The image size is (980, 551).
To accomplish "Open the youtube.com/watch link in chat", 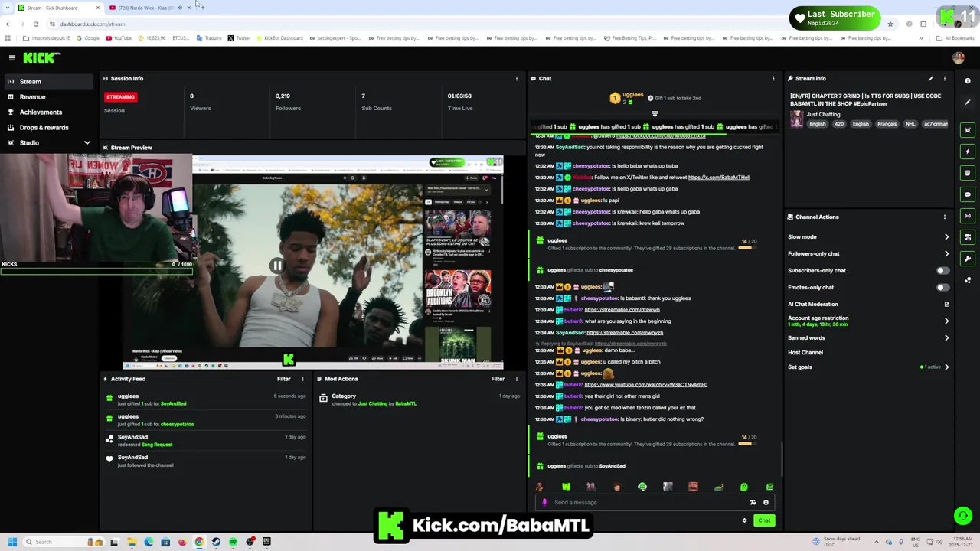I will (x=645, y=385).
